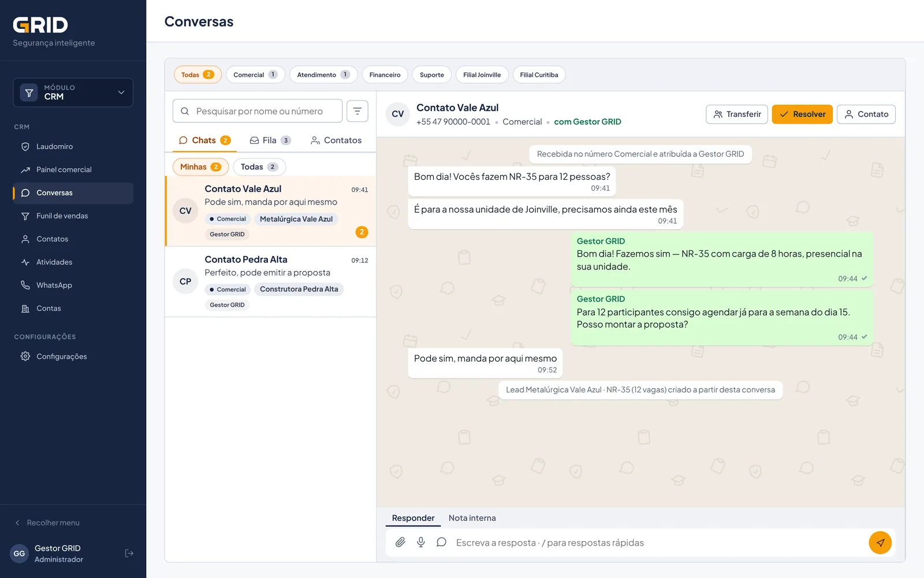Image resolution: width=924 pixels, height=578 pixels.
Task: Filter by Filial Curitiba chip
Action: point(539,75)
